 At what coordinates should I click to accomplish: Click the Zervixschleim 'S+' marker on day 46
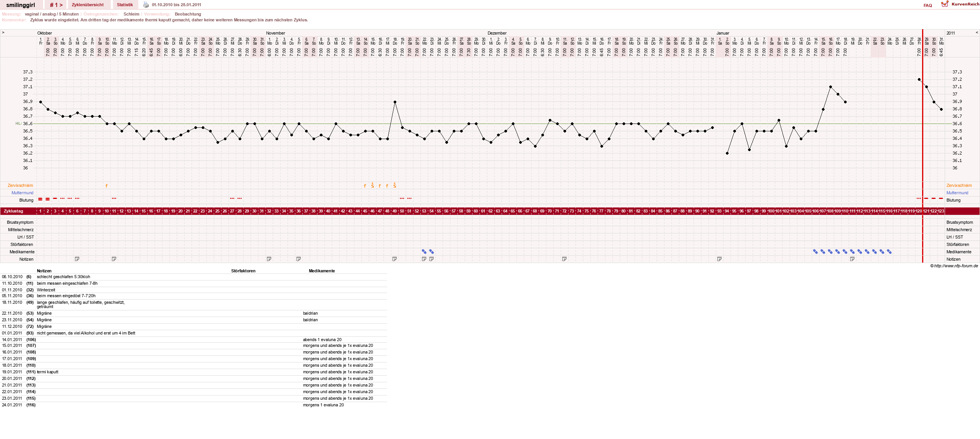(372, 185)
